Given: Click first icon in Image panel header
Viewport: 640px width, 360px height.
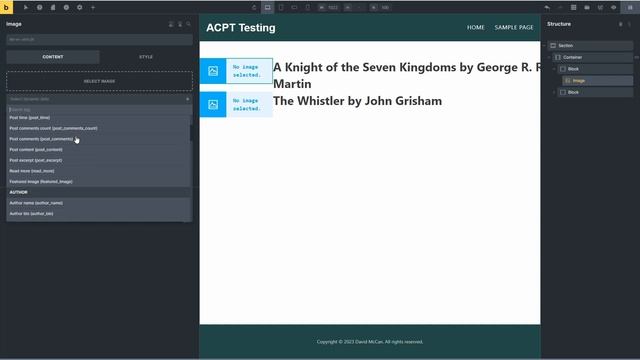Looking at the screenshot, I should [171, 24].
